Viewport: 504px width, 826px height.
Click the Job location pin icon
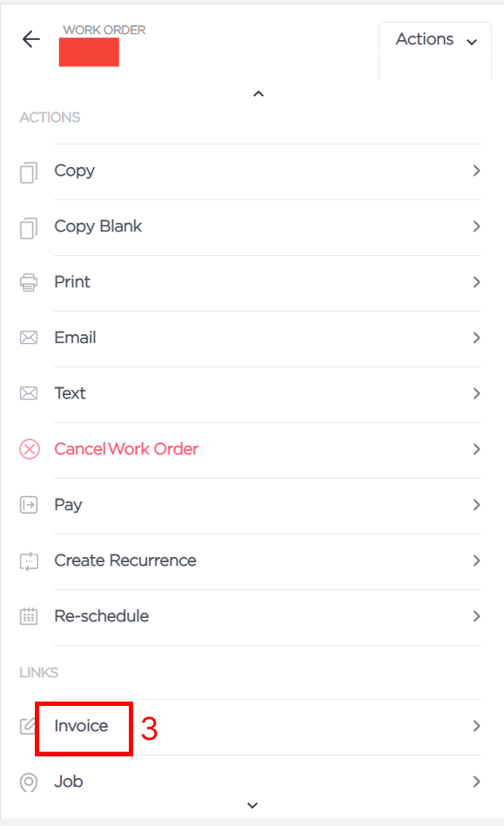pos(29,782)
